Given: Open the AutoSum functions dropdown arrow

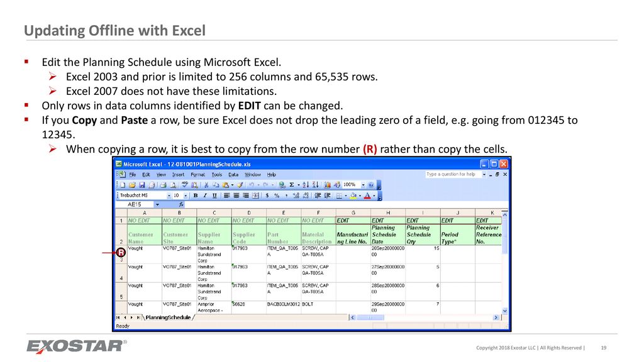Looking at the screenshot, I should pyautogui.click(x=299, y=185).
